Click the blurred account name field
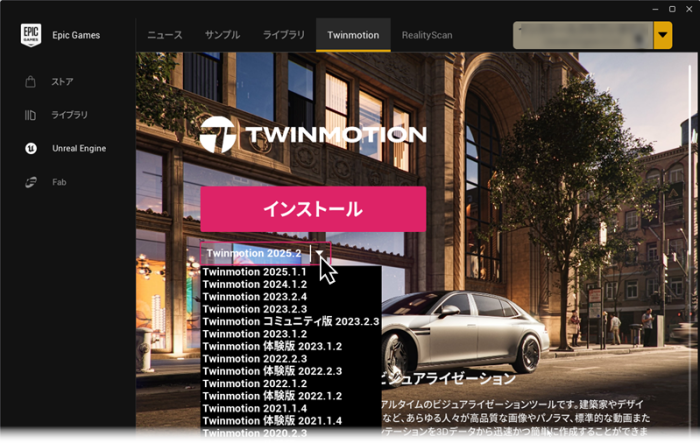This screenshot has width=700, height=443. [582, 36]
